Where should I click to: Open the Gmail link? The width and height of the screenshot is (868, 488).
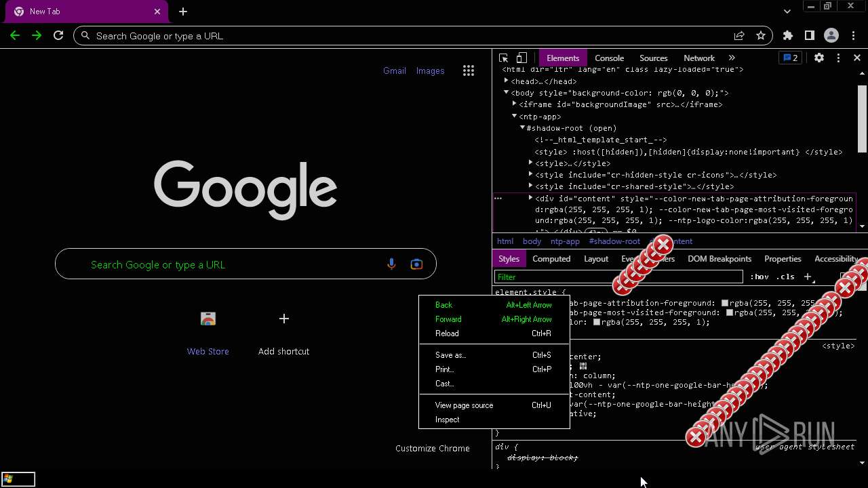coord(395,70)
